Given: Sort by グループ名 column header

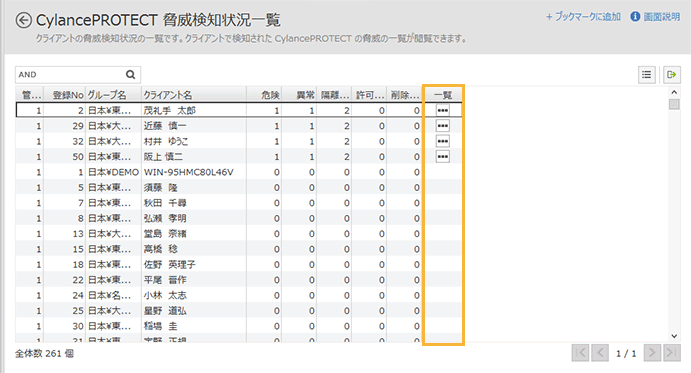Looking at the screenshot, I should pyautogui.click(x=113, y=95).
